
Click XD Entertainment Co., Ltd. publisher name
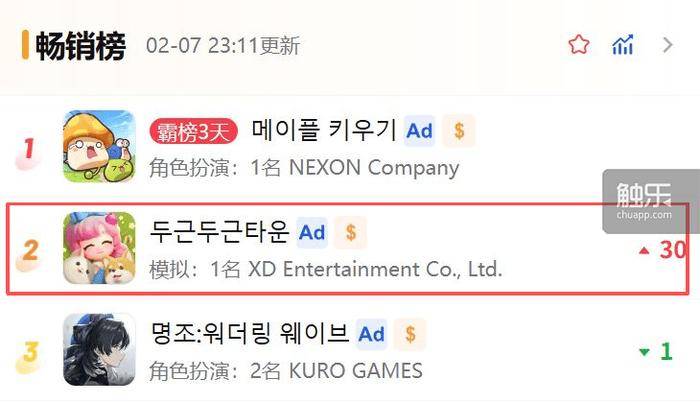[375, 269]
